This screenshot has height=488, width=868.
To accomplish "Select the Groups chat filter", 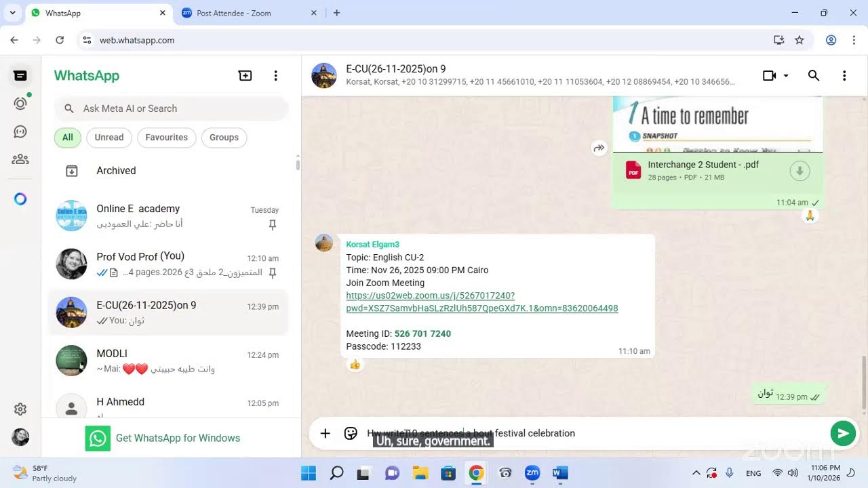I will pos(224,138).
